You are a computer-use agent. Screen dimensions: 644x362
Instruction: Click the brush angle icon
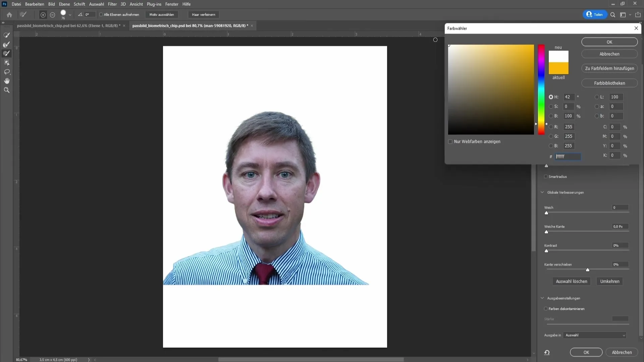pyautogui.click(x=80, y=14)
